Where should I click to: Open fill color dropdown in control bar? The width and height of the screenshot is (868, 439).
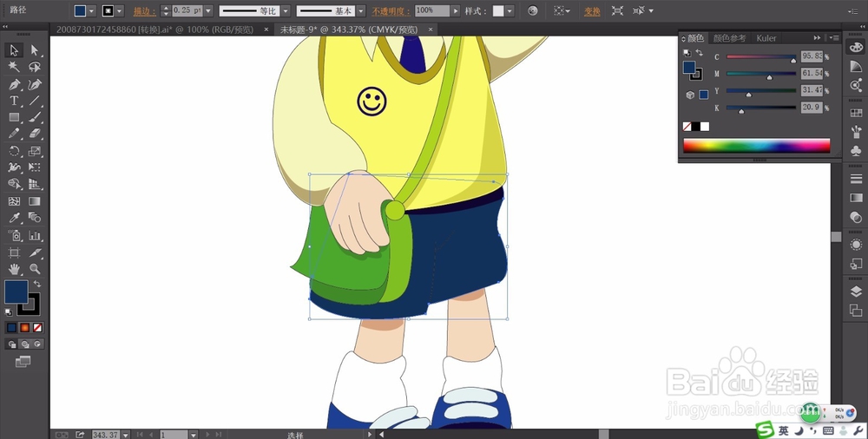coord(91,11)
